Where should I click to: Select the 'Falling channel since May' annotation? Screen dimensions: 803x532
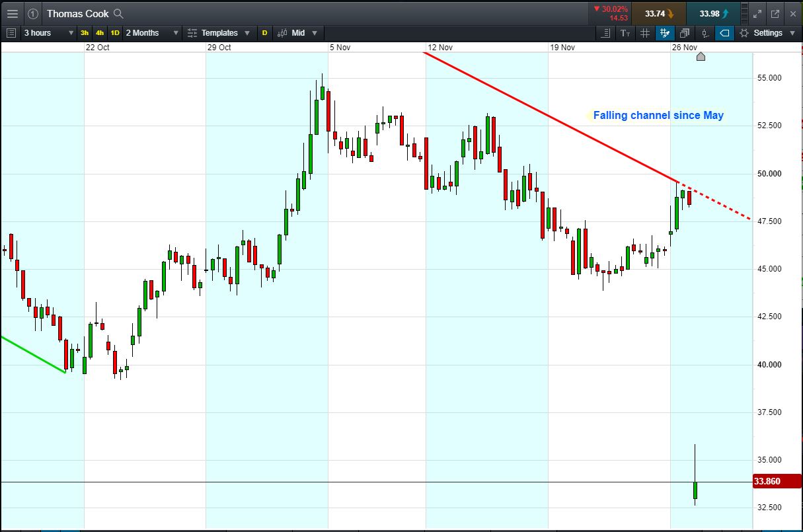658,115
